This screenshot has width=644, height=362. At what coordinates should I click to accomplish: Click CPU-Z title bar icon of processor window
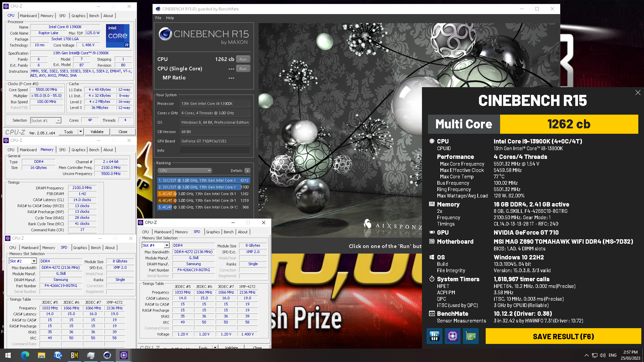(6, 6)
